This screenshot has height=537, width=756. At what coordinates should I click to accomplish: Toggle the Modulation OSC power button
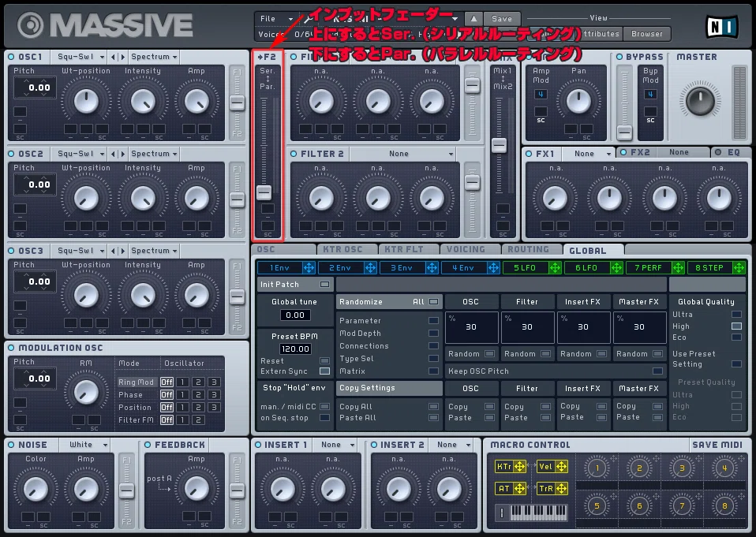11,348
